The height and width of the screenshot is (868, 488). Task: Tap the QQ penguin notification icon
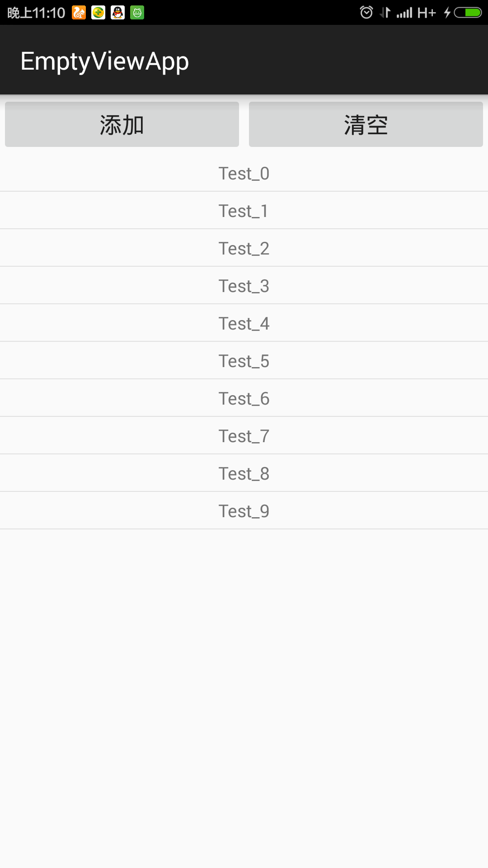(x=118, y=13)
